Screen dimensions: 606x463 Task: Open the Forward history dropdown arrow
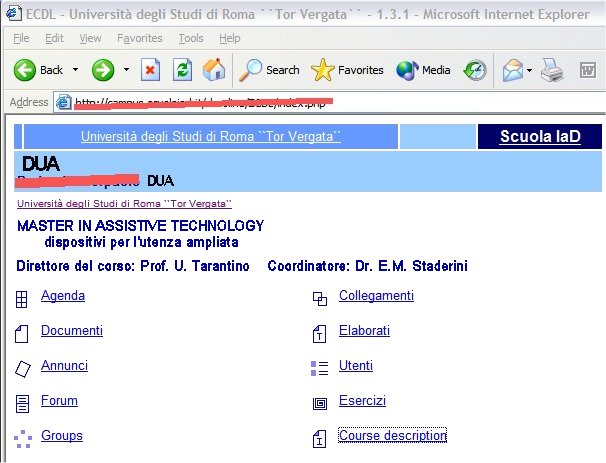(126, 70)
